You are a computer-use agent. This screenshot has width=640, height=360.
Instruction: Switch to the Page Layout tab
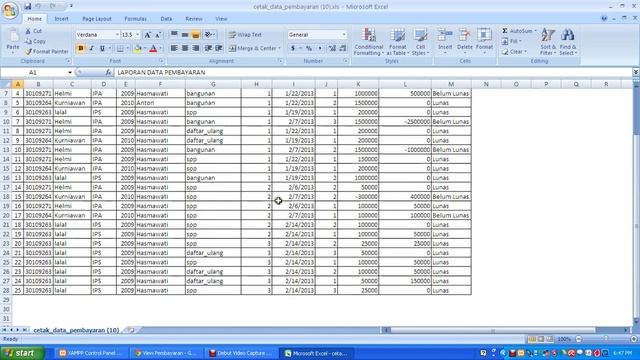(97, 19)
